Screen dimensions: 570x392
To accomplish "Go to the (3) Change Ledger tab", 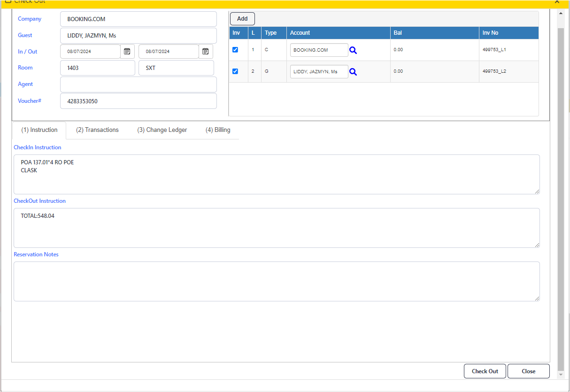I will (x=162, y=130).
